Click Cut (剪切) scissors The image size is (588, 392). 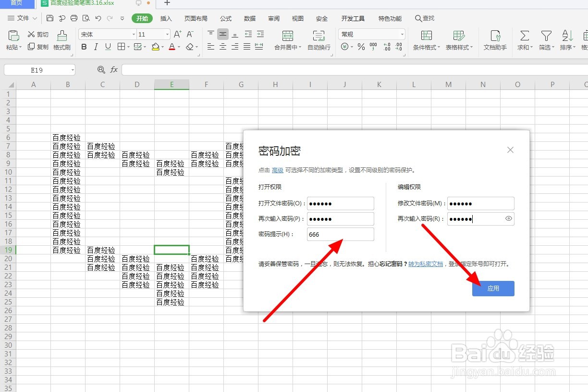[x=38, y=34]
